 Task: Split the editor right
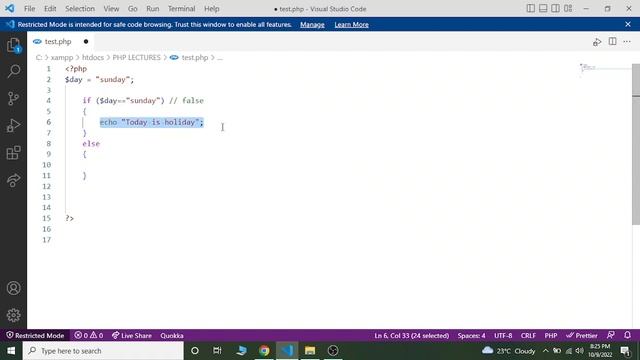click(613, 41)
